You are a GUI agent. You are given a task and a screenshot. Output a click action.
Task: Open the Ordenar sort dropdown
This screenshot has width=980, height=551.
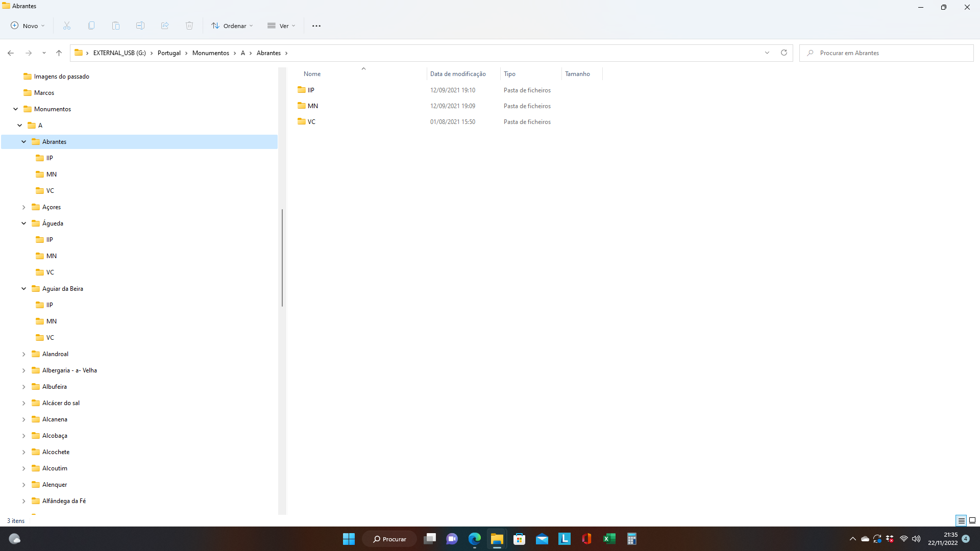click(232, 26)
